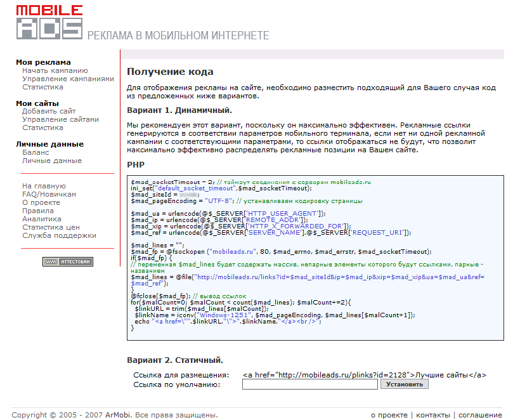Click the Mobile ADS logo
Viewport: 513px width, 420px height.
coord(49,22)
